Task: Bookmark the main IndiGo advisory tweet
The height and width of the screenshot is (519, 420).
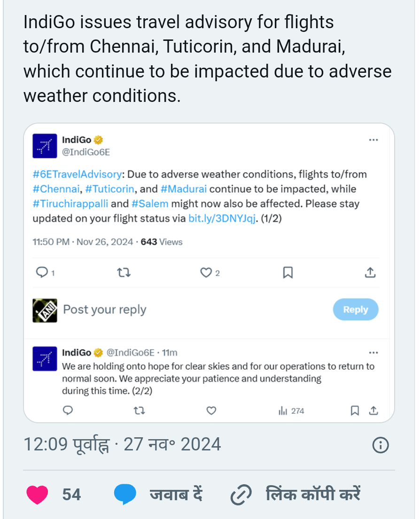Action: pyautogui.click(x=288, y=272)
